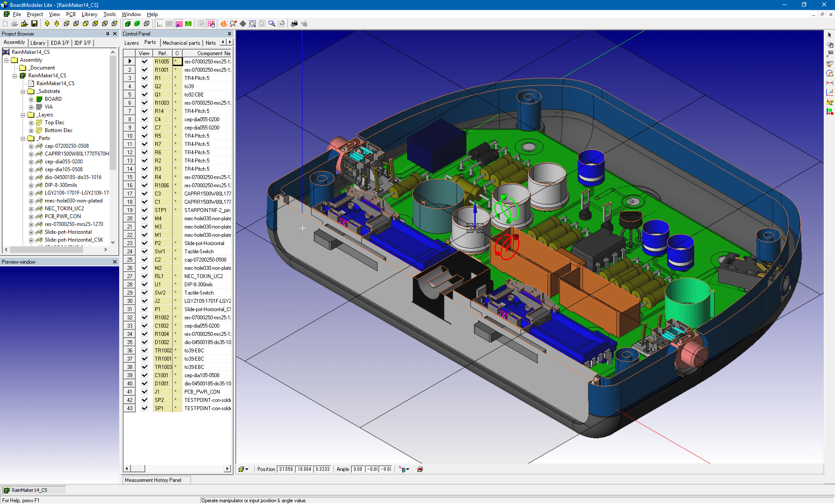Expand the Top Elec layer node

(x=31, y=123)
